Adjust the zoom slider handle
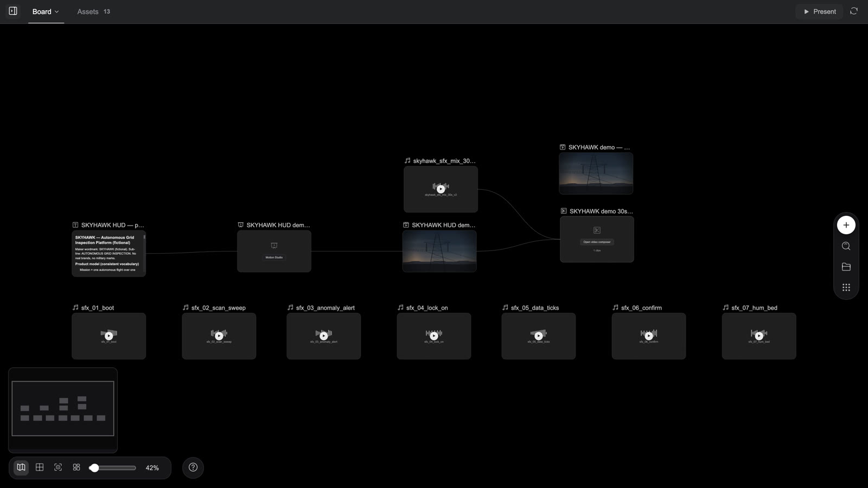This screenshot has height=488, width=868. [94, 467]
